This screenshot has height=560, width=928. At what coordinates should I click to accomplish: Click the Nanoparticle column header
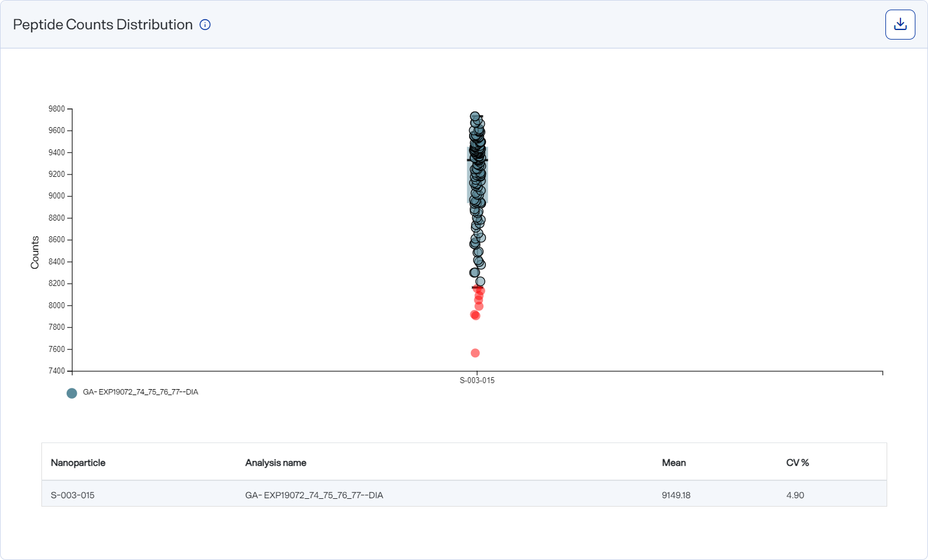(78, 463)
